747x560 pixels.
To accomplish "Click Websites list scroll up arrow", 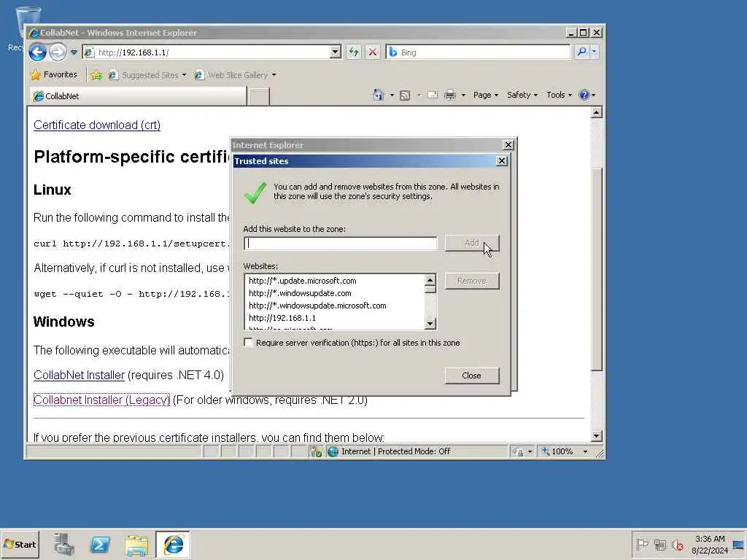I will (430, 280).
